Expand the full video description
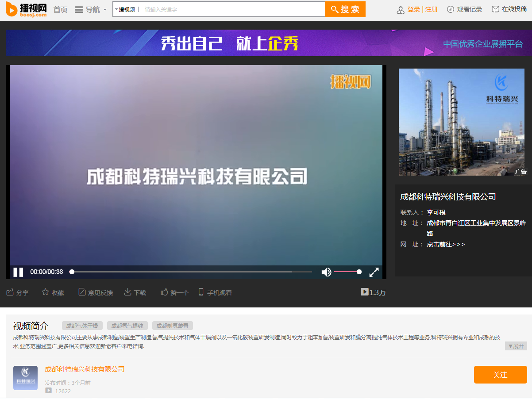532x399 pixels. pyautogui.click(x=516, y=346)
